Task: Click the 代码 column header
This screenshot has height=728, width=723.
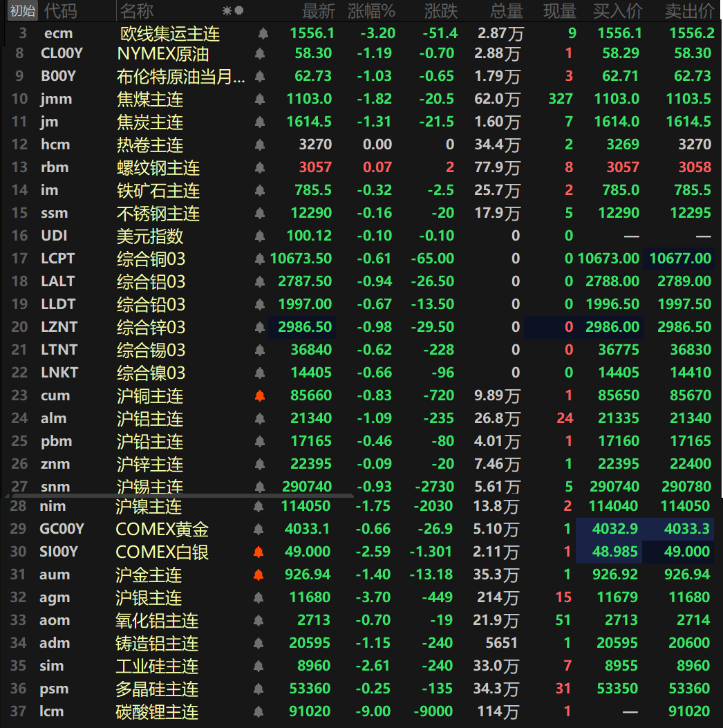Action: [x=61, y=10]
